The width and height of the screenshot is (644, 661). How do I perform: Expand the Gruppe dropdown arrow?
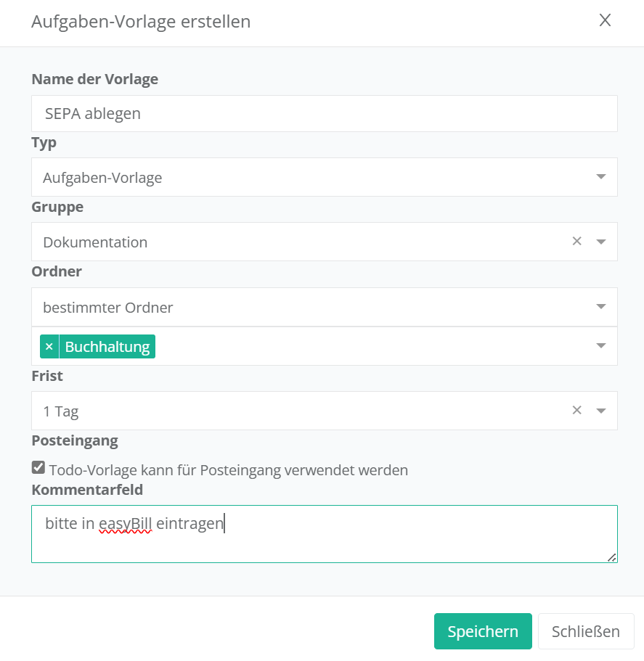click(601, 242)
